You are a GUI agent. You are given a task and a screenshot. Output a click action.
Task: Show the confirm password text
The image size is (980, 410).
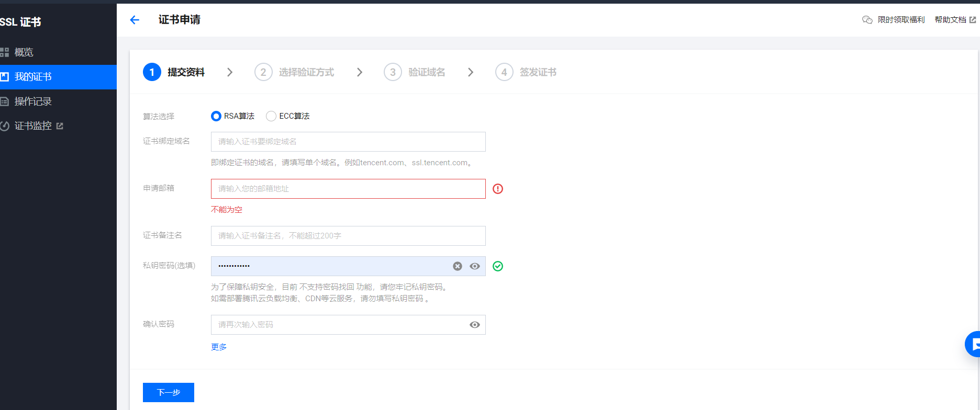pos(475,325)
